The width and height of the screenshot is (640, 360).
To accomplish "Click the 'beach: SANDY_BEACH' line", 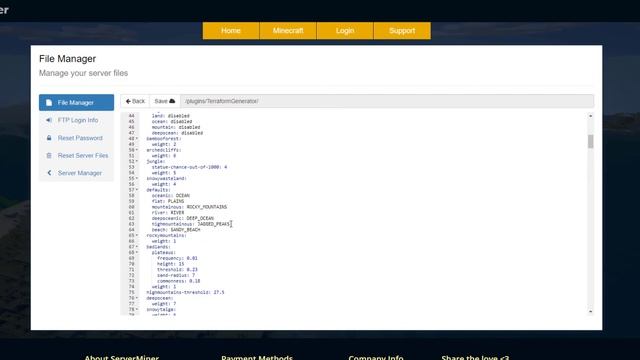I will 176,230.
